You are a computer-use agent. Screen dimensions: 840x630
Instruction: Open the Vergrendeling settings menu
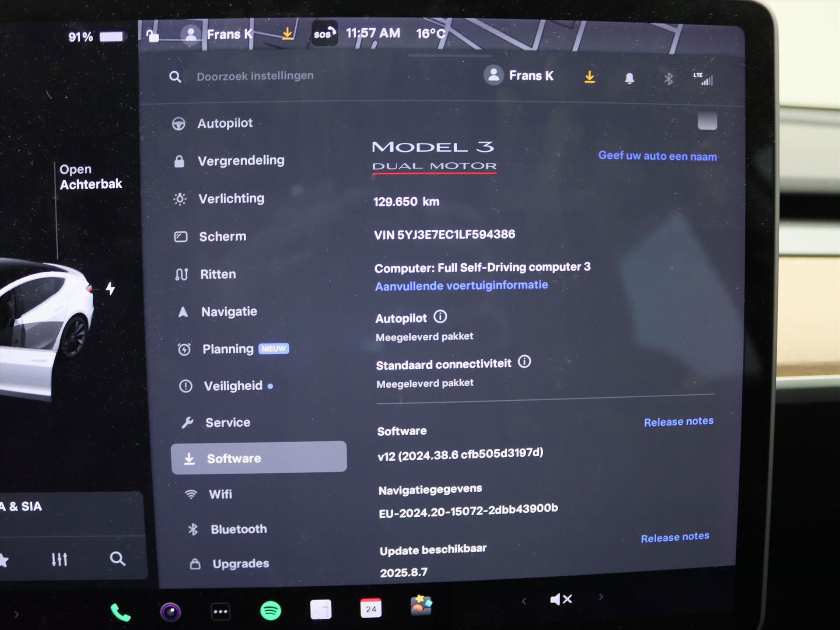(x=229, y=161)
